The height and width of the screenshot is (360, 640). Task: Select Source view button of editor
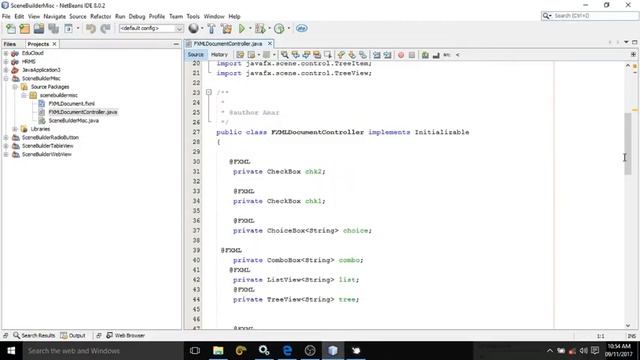point(196,55)
